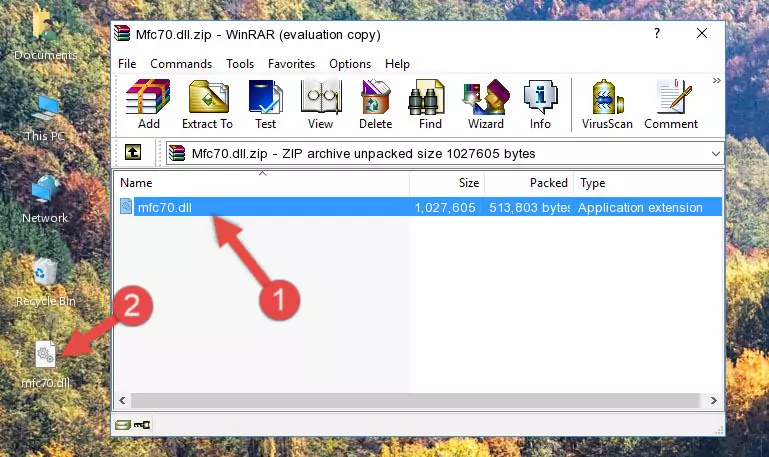Sort by the Size column header
Image resolution: width=769 pixels, height=457 pixels.
tap(447, 182)
